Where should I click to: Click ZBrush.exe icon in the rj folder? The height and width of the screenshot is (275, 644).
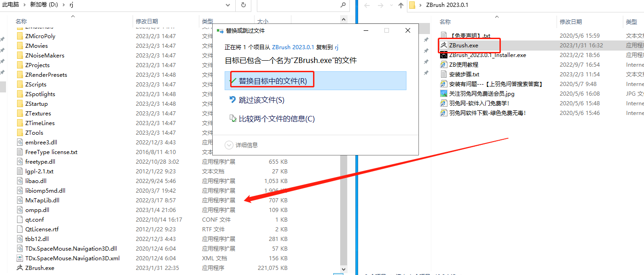[x=20, y=268]
